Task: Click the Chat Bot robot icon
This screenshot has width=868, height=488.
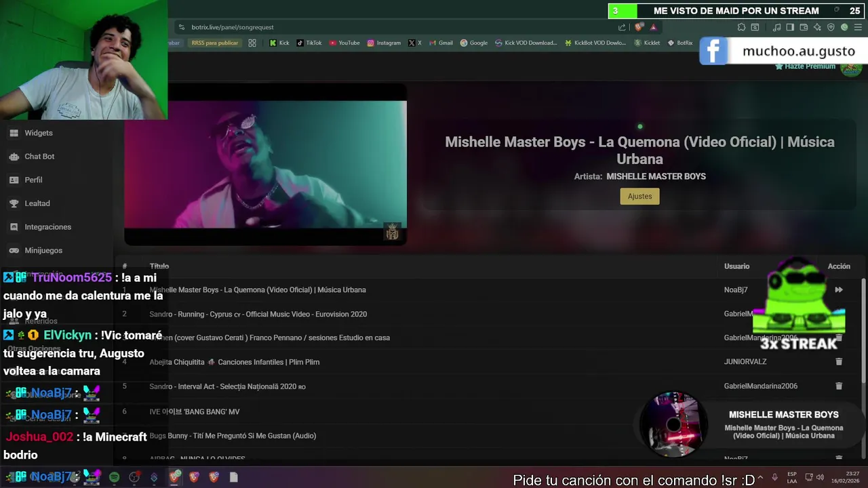Action: tap(14, 157)
